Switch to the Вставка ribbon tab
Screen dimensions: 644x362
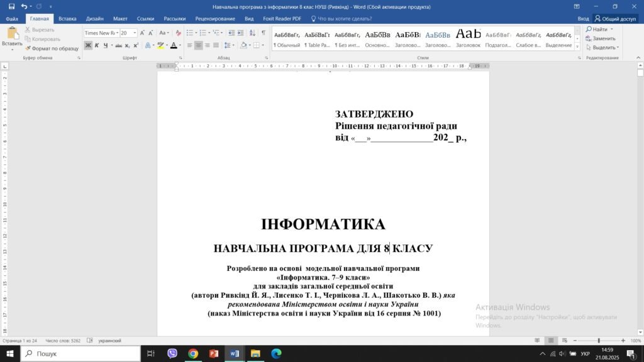67,18
